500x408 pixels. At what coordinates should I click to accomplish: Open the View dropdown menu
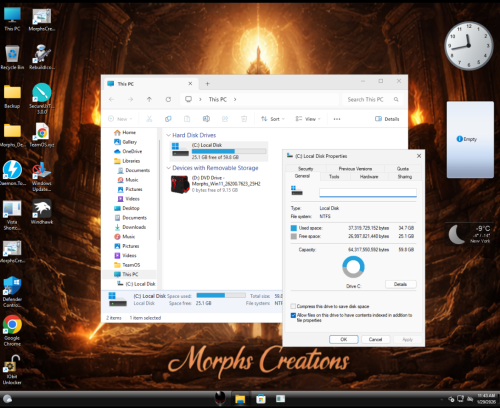(x=308, y=119)
